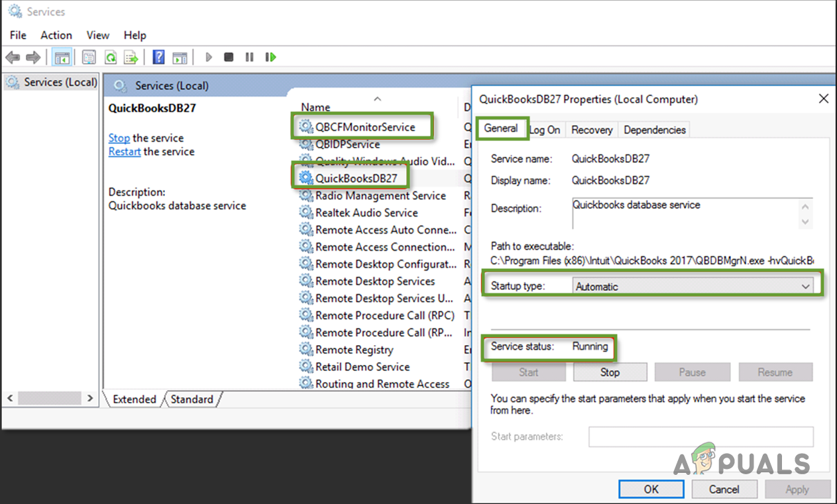Sort the list by the Name column header
The height and width of the screenshot is (504, 837).
(315, 107)
